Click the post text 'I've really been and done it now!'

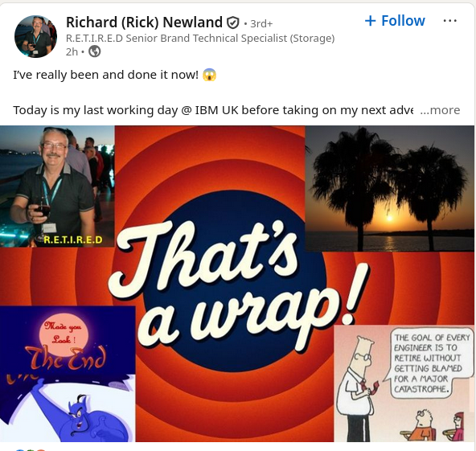pyautogui.click(x=105, y=75)
